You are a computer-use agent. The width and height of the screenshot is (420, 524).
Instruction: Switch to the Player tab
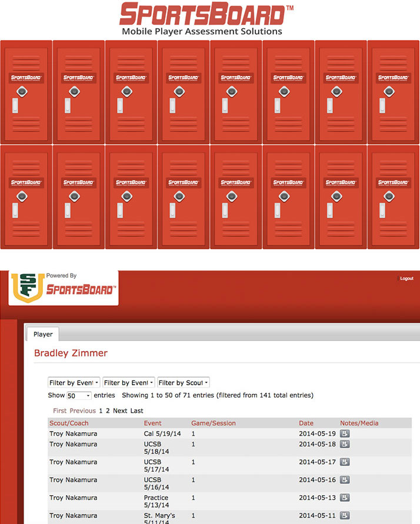pyautogui.click(x=43, y=334)
